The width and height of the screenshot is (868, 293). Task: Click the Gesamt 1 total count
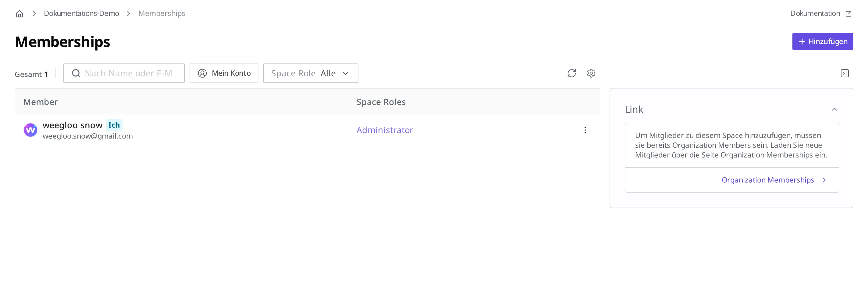[31, 74]
